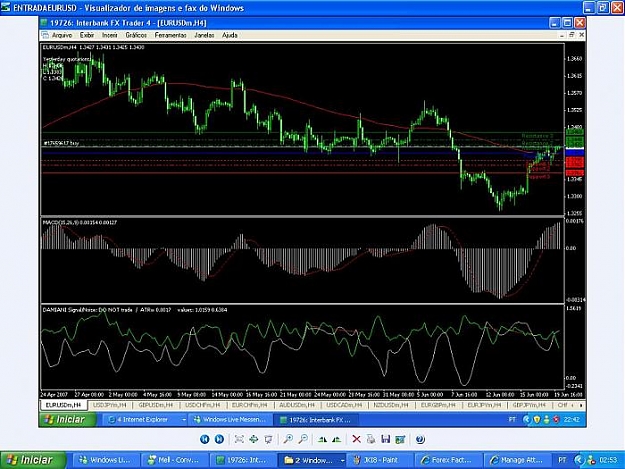Rotate image counterclockwise icon
This screenshot has height=469, width=625.
(x=337, y=439)
